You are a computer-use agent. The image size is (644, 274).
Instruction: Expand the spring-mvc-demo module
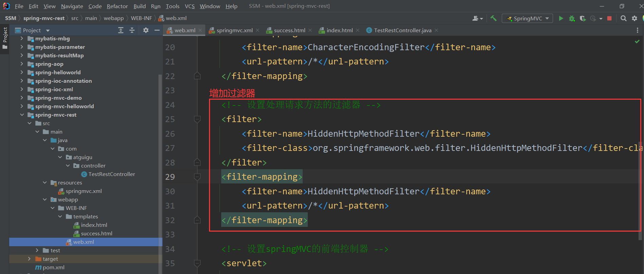click(x=22, y=98)
